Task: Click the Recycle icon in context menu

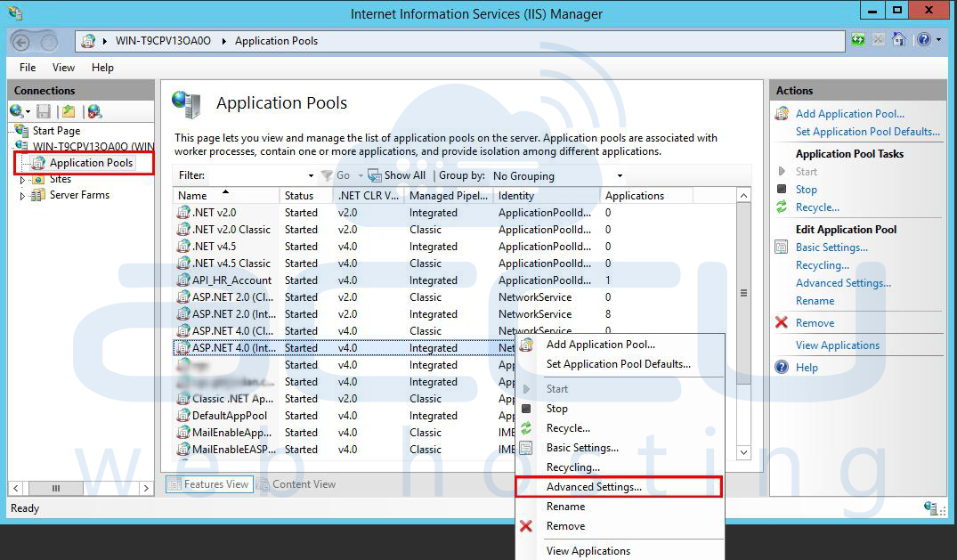Action: click(526, 428)
